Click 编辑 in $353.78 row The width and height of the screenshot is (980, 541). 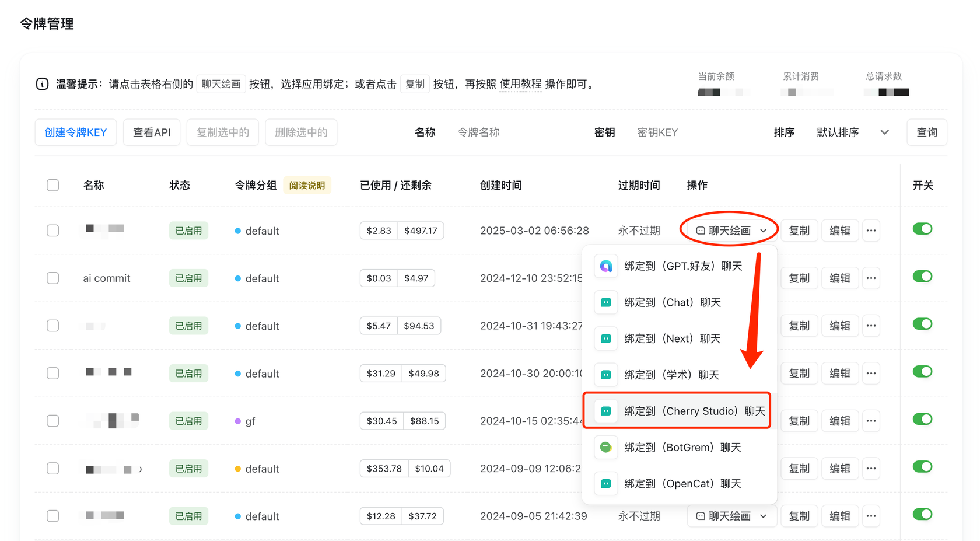840,469
